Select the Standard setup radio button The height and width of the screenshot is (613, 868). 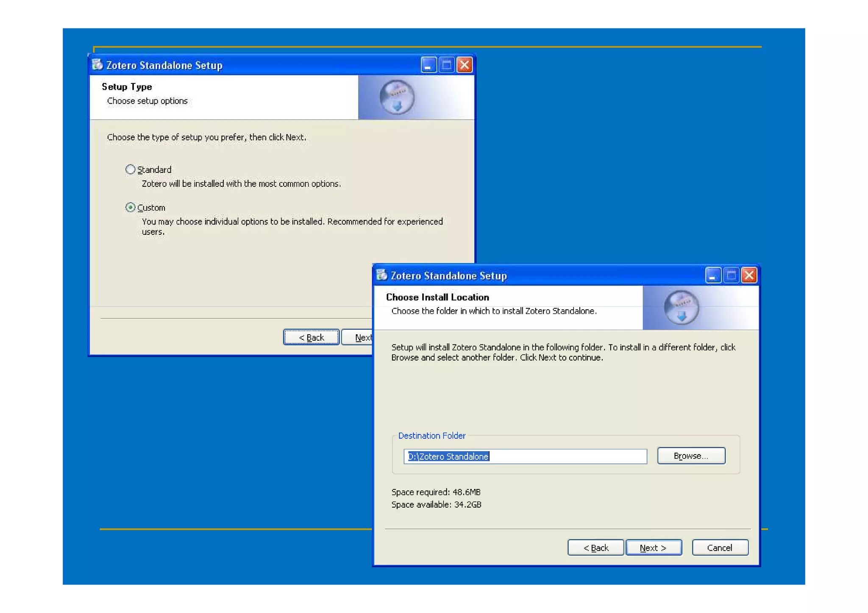point(130,169)
